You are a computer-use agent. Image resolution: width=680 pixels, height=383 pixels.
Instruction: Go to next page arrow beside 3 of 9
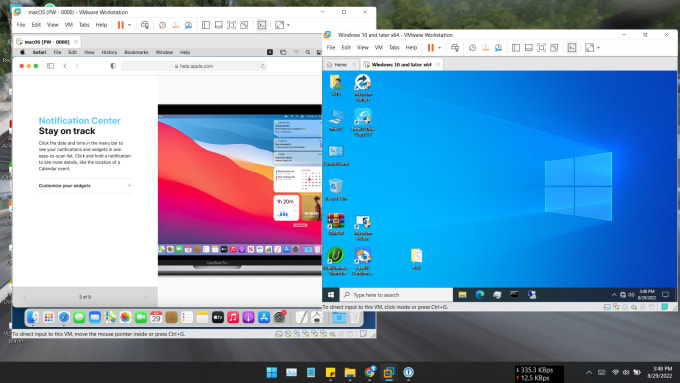[x=145, y=297]
